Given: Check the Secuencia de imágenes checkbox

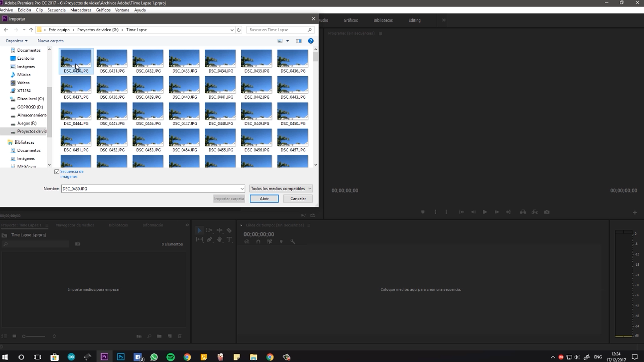Looking at the screenshot, I should (x=57, y=172).
